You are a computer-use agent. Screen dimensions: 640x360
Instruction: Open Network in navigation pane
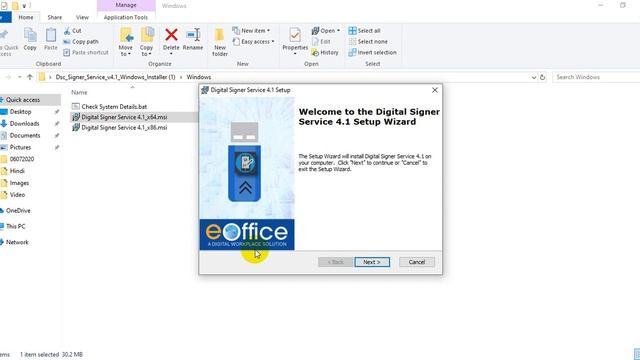coord(17,242)
